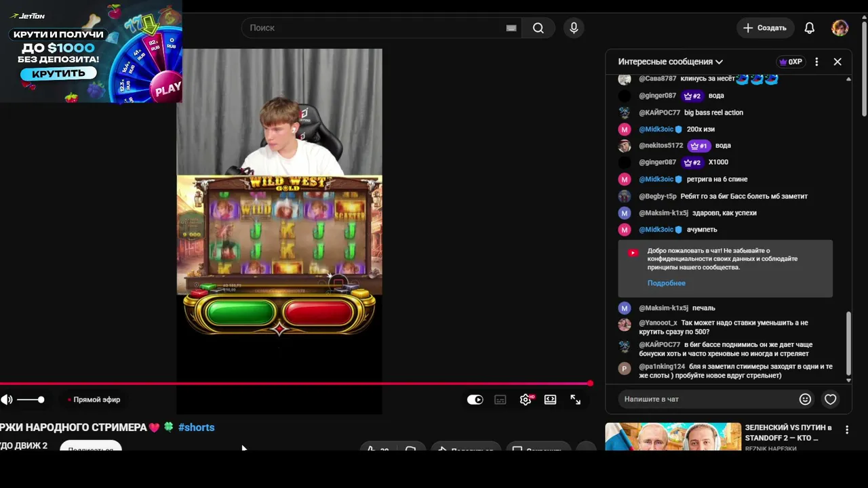This screenshot has height=488, width=868.
Task: Open the Подробнее link in chat notice
Action: point(666,283)
